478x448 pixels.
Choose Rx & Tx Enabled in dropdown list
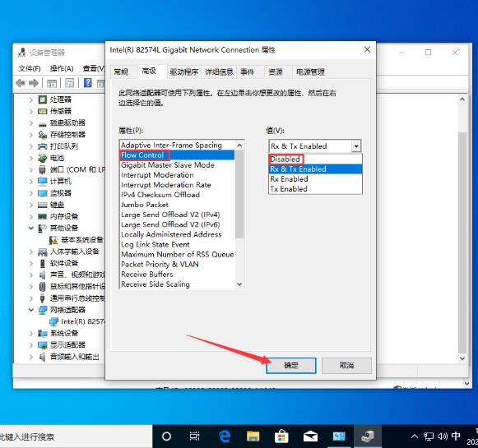pyautogui.click(x=315, y=169)
